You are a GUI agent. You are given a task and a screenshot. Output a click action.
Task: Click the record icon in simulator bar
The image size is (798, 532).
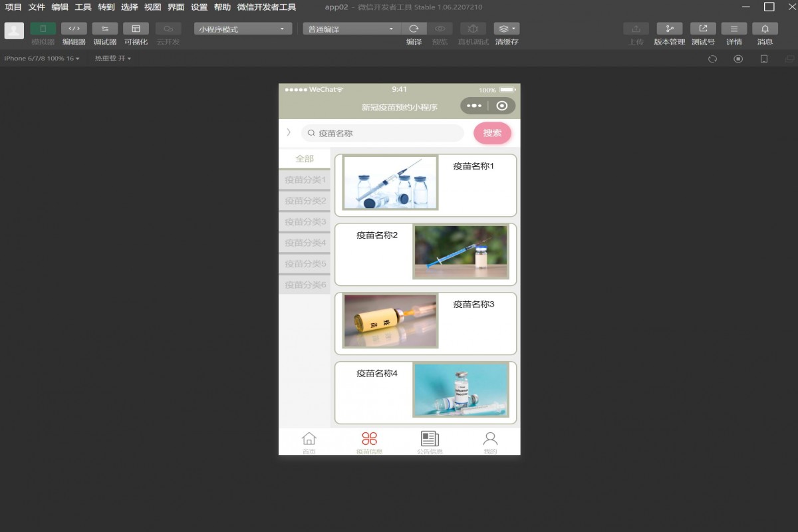point(738,59)
